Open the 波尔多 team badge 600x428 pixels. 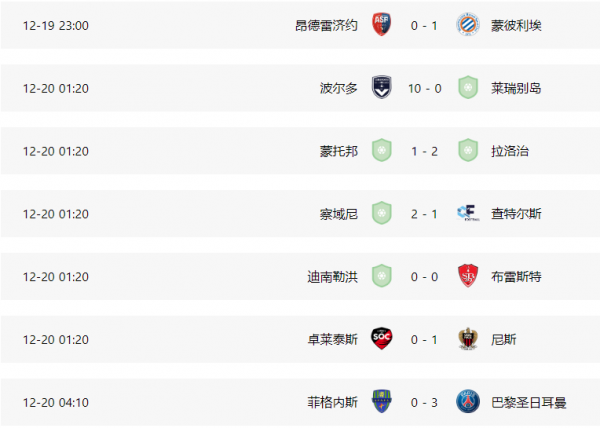(381, 87)
